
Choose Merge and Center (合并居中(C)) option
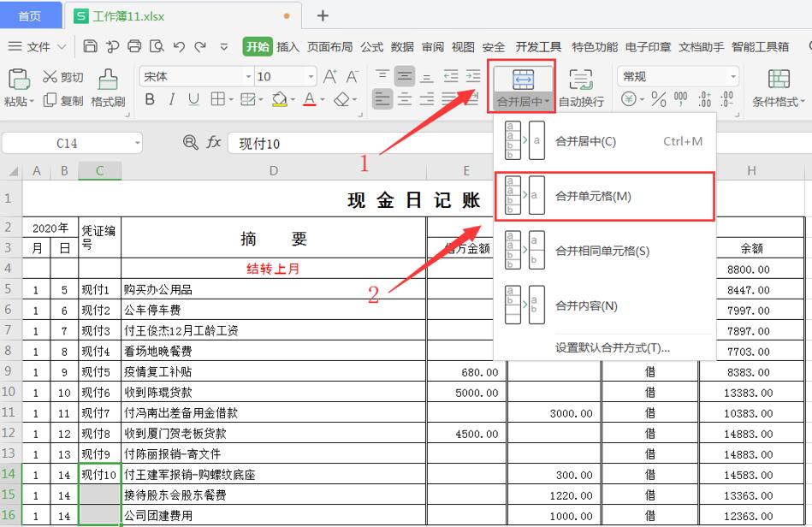coord(604,141)
